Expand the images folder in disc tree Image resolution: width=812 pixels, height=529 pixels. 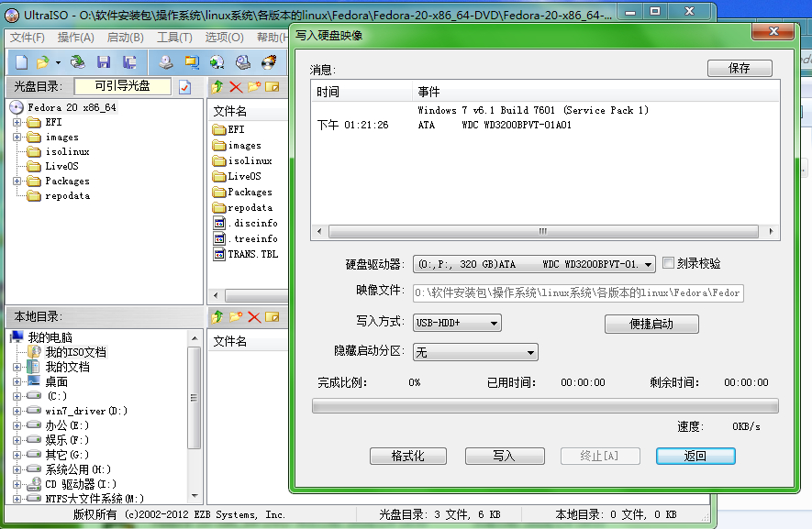(x=17, y=138)
